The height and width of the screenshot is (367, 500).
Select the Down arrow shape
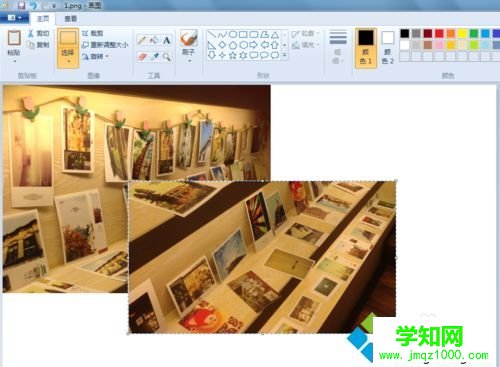click(x=212, y=55)
